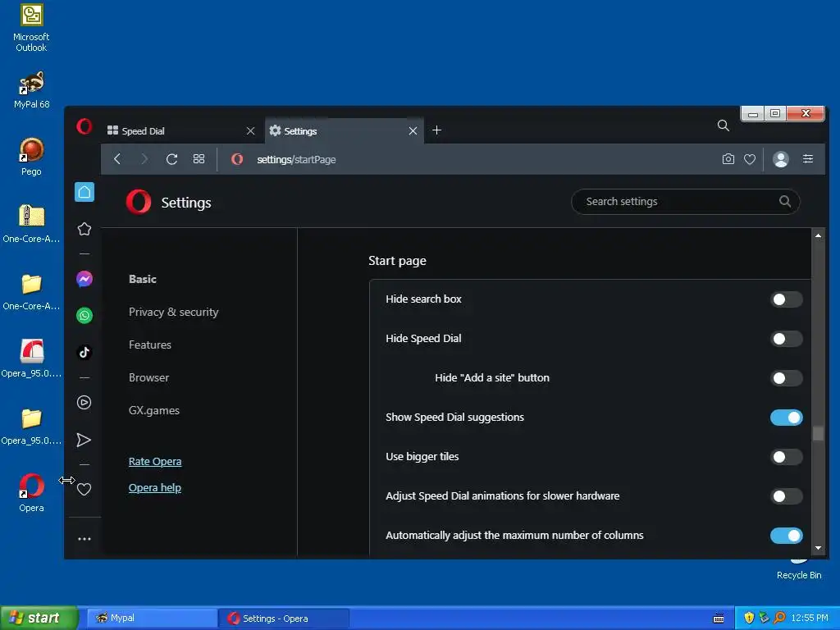840x630 pixels.
Task: Open Features settings section
Action: coord(150,345)
